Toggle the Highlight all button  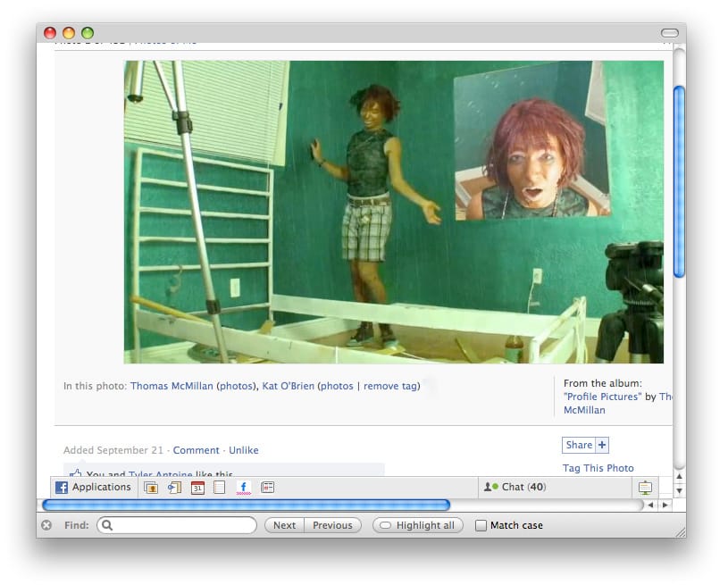(418, 525)
